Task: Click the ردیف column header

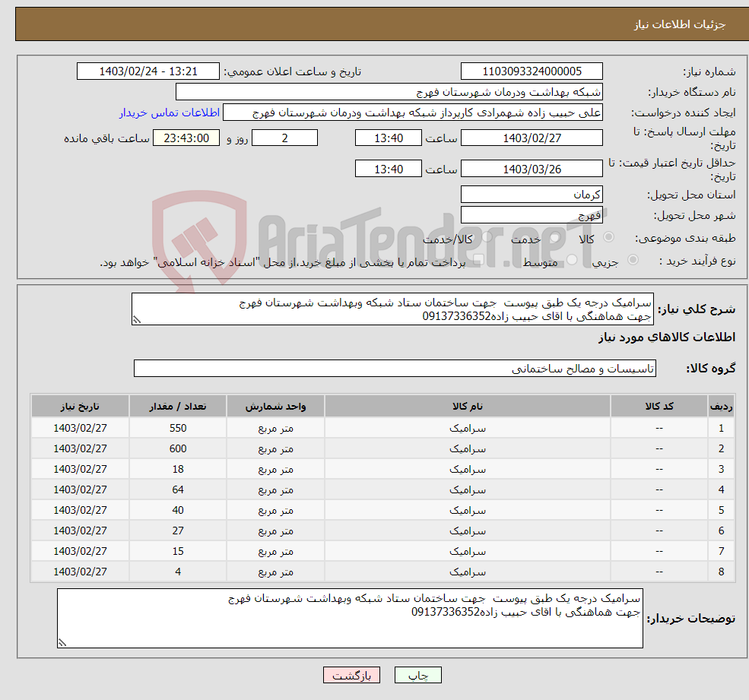Action: pos(722,406)
